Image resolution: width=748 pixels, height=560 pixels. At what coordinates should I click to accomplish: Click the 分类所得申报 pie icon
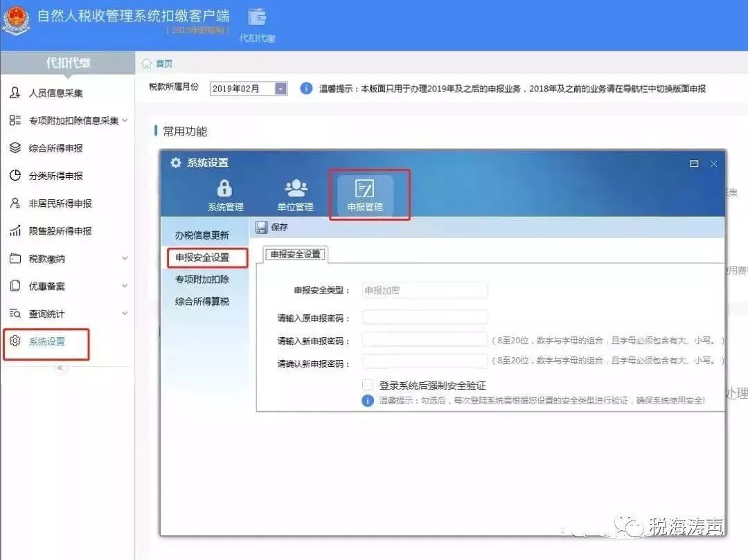(x=15, y=175)
